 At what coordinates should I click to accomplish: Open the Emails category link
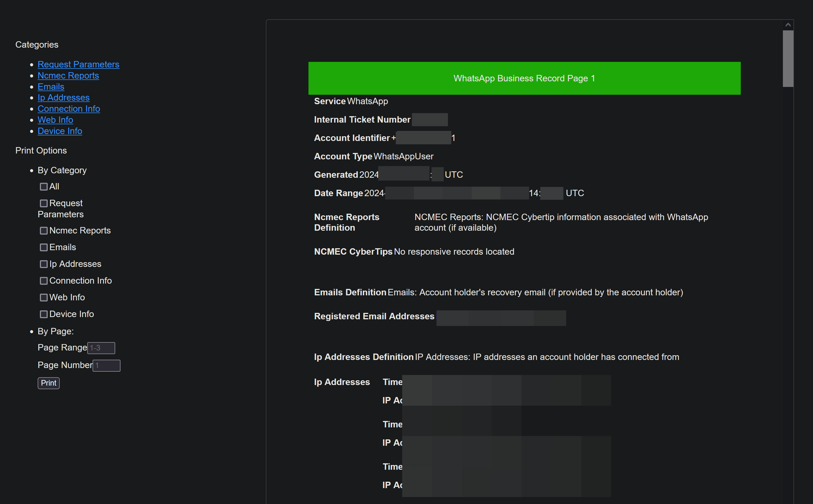51,87
